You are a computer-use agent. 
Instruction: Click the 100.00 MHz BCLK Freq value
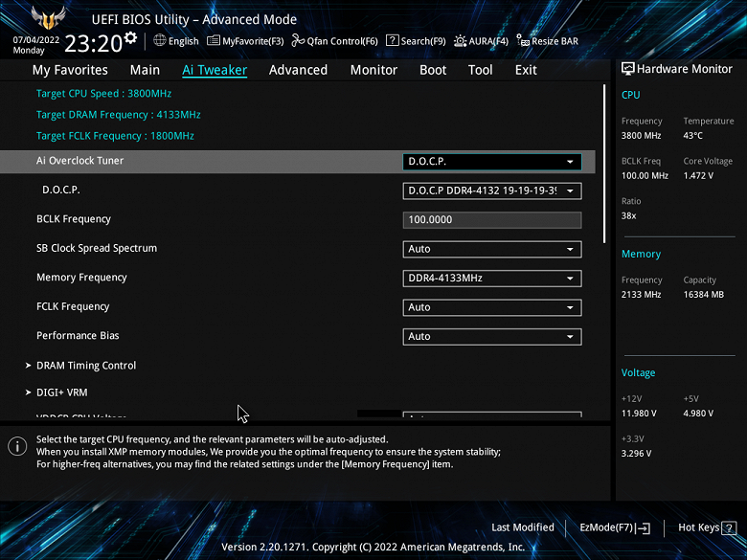(645, 176)
